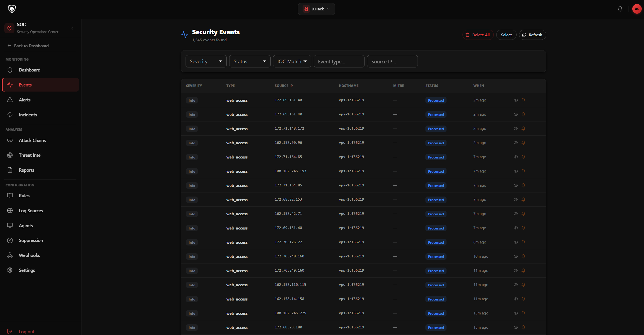
Task: Create alert bell for 172.68.22.153 event
Action: tap(523, 200)
